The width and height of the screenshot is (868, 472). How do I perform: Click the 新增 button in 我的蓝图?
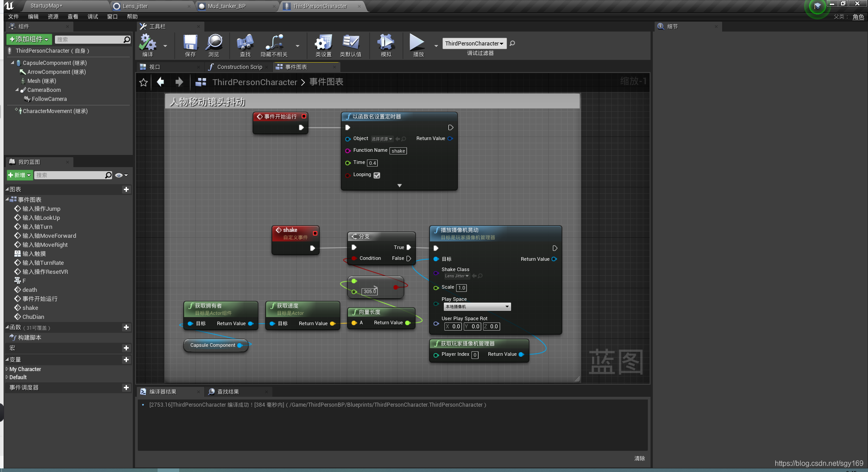point(19,175)
